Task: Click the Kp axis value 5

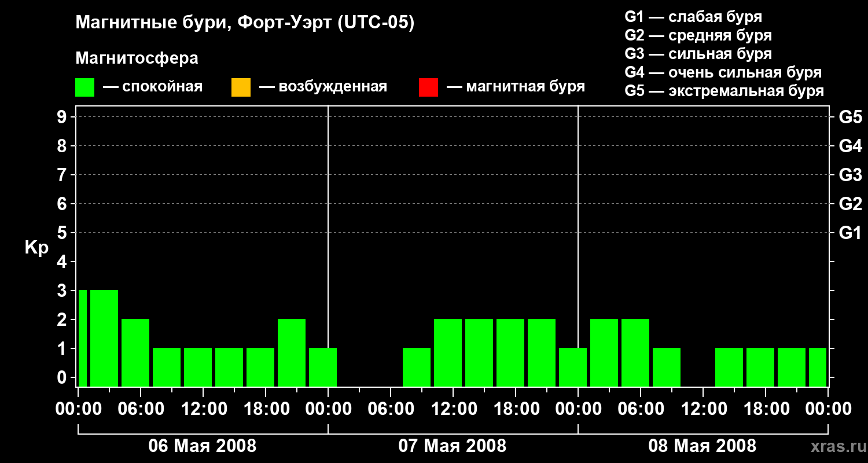Action: pyautogui.click(x=62, y=233)
